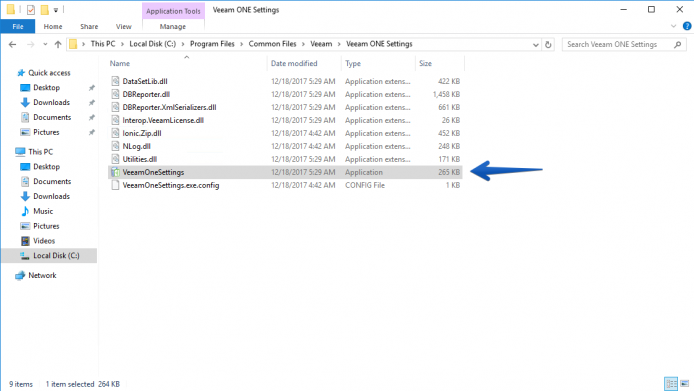This screenshot has width=694, height=391.
Task: Switch to the Share ribbon tab
Action: point(89,27)
